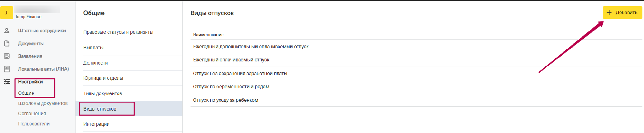Image resolution: width=644 pixels, height=133 pixels.
Task: Click the Applications form icon
Action: (x=7, y=56)
